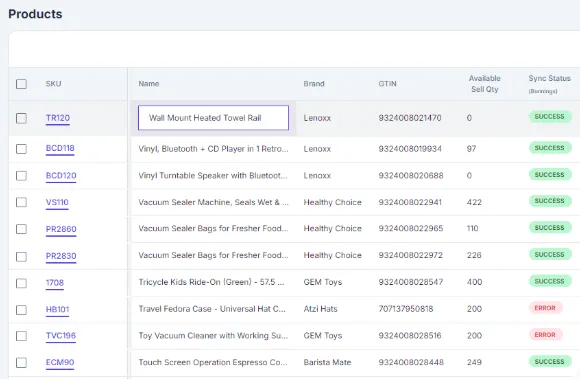580x379 pixels.
Task: Select name 'Vinyl Turntable Speaker with Bluetoot...'
Action: [213, 176]
